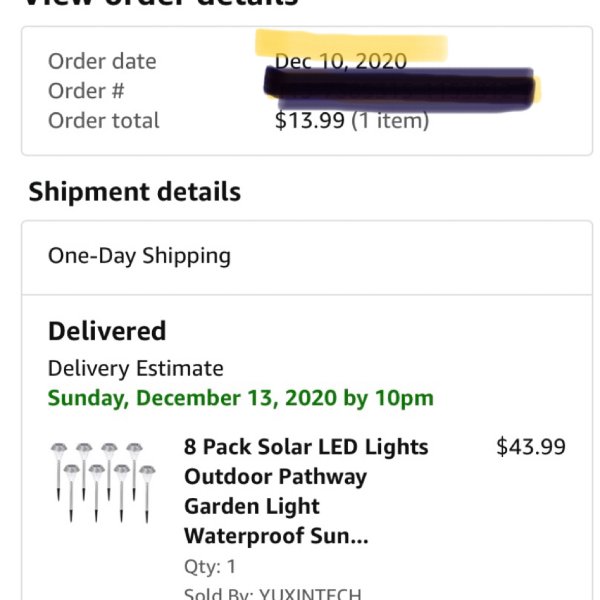Viewport: 600px width, 600px height.
Task: Select the Order date label
Action: coord(102,61)
